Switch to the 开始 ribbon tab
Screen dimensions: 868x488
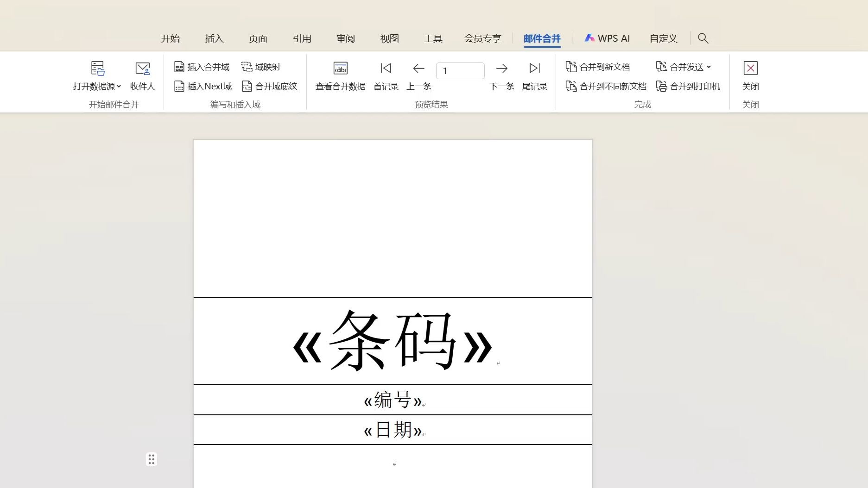(171, 38)
